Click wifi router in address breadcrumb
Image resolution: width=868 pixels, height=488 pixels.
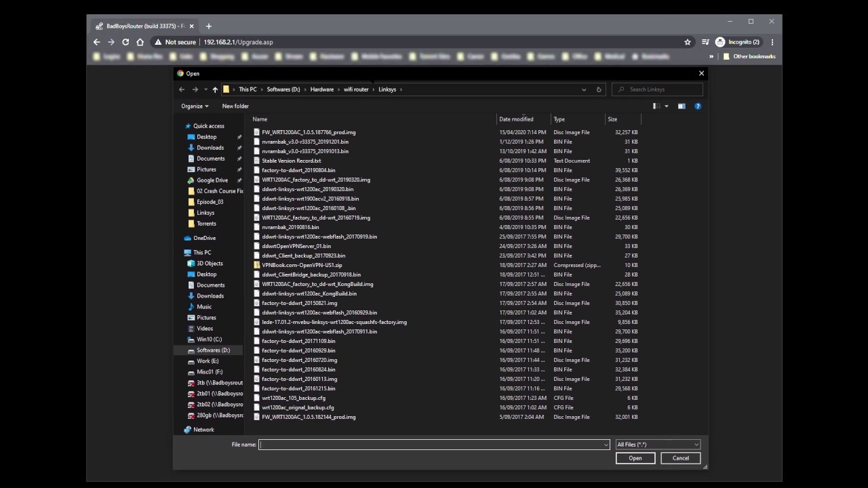tap(356, 89)
